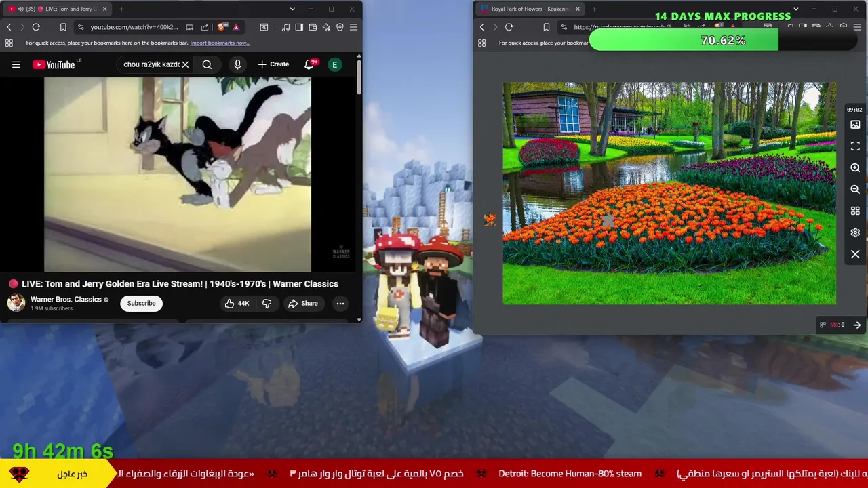
Task: Open the YouTube window's browser main menu
Action: [x=353, y=27]
